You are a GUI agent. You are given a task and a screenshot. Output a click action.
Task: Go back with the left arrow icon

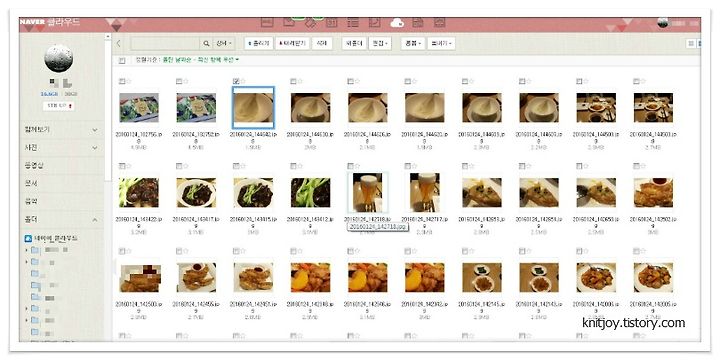click(x=118, y=44)
